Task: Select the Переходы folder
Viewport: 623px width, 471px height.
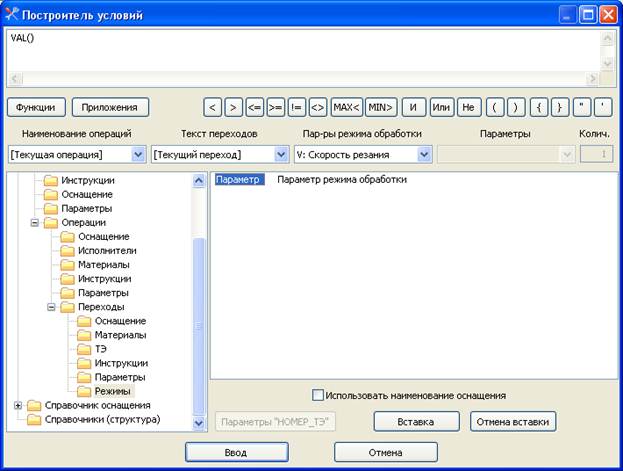Action: (x=101, y=307)
